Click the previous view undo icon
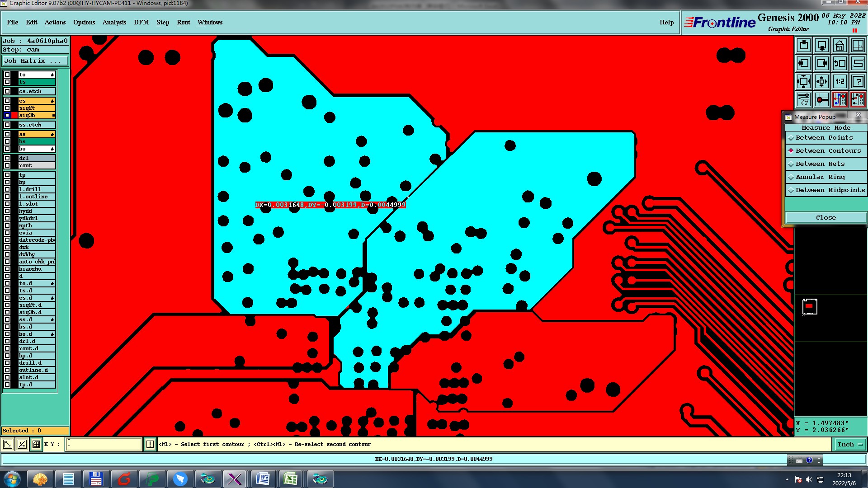 (x=840, y=63)
